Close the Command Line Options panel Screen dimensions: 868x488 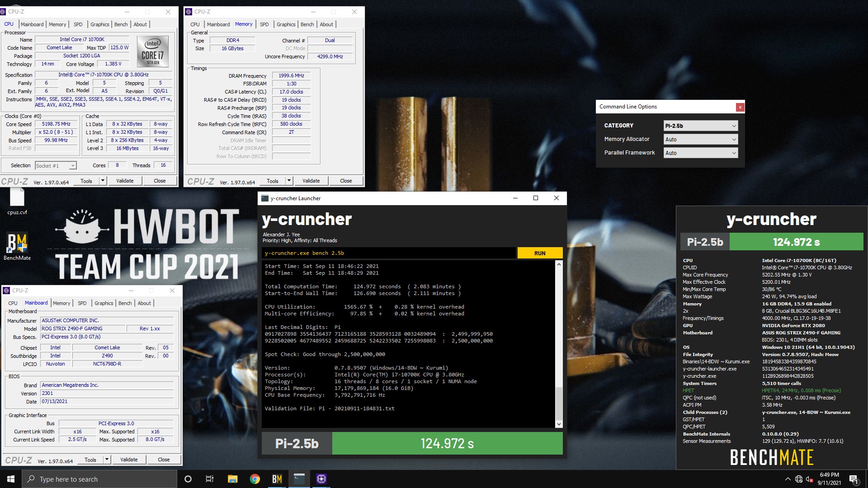(740, 107)
